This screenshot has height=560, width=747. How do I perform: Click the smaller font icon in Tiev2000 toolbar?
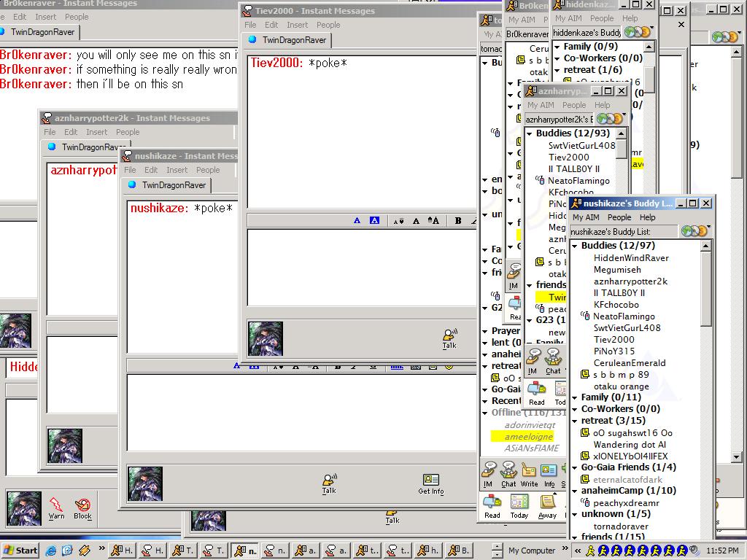coord(399,220)
